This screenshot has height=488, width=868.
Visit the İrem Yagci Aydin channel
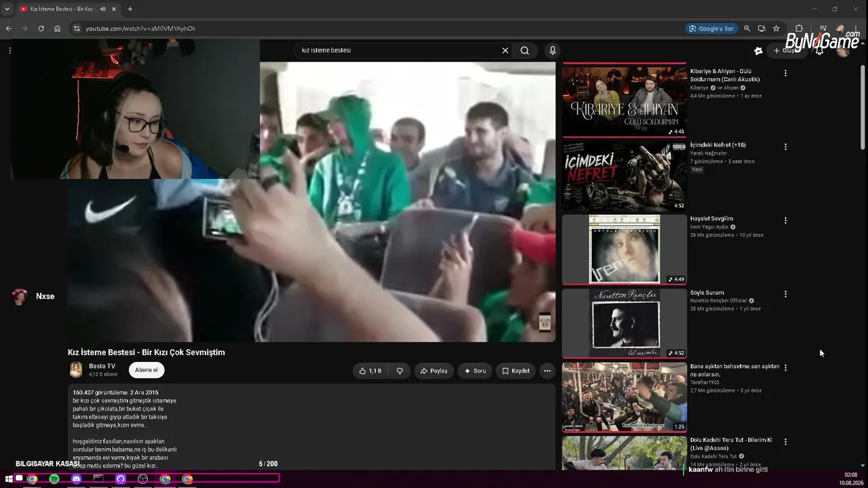(x=709, y=227)
